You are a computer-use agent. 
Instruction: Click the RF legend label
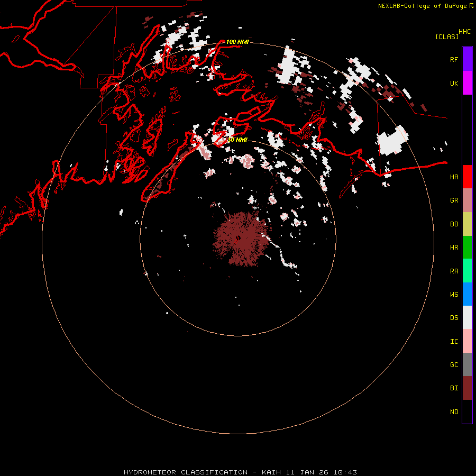pyautogui.click(x=454, y=59)
